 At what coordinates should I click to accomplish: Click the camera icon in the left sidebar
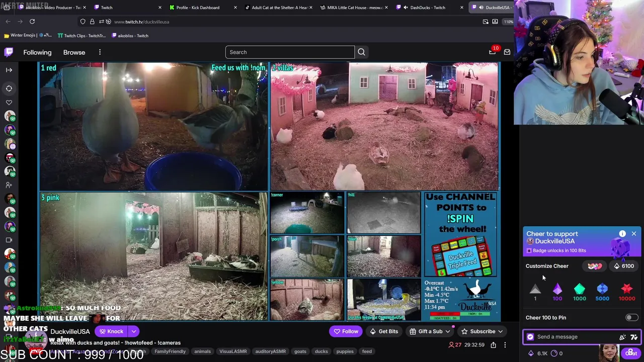pyautogui.click(x=9, y=240)
